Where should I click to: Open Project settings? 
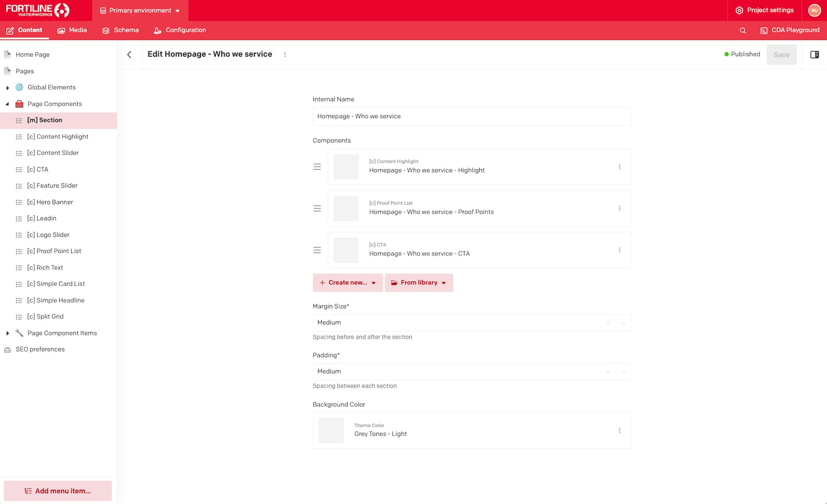pyautogui.click(x=765, y=10)
